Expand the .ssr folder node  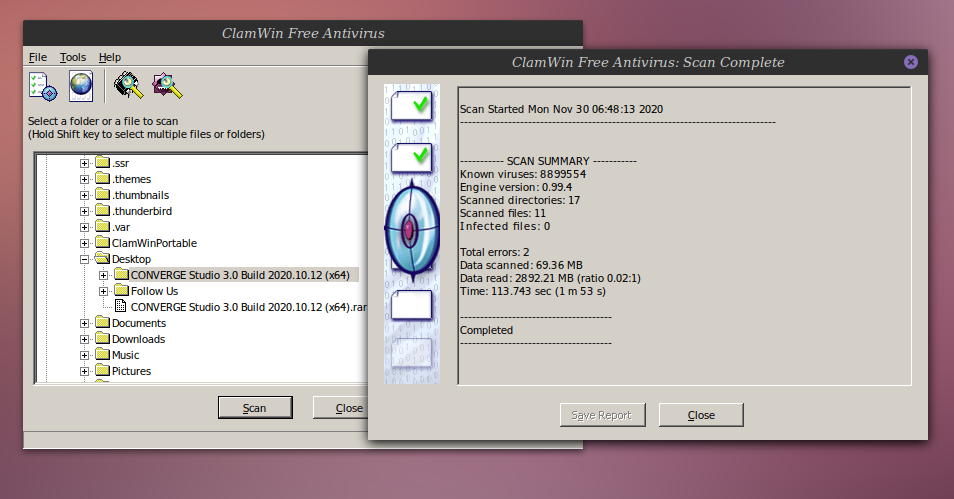pos(85,163)
